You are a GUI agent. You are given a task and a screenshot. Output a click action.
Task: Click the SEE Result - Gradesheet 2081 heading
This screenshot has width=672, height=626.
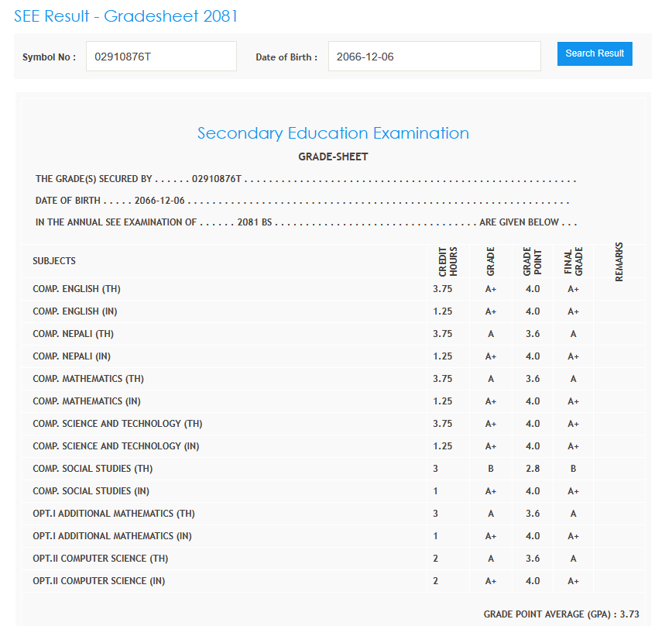click(x=125, y=15)
